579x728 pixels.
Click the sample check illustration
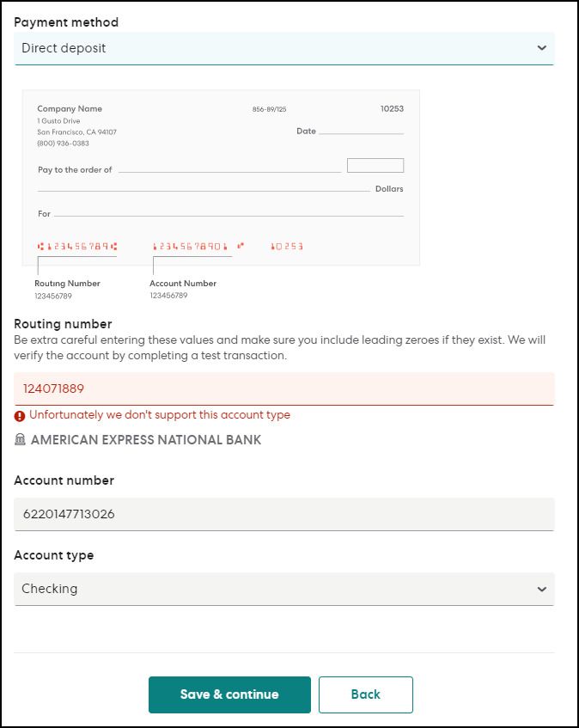(x=221, y=177)
